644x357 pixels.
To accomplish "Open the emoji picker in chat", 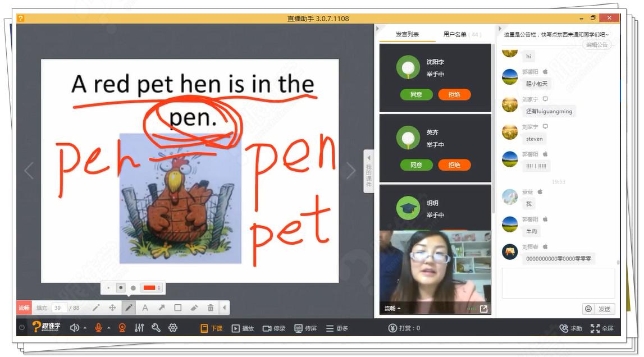I will (x=588, y=309).
